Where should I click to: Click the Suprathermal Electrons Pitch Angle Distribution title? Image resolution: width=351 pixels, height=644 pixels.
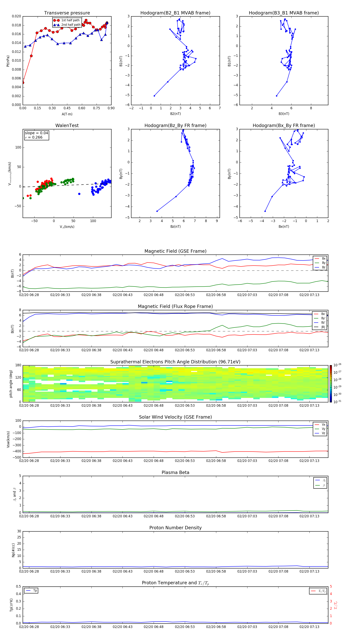[175, 362]
